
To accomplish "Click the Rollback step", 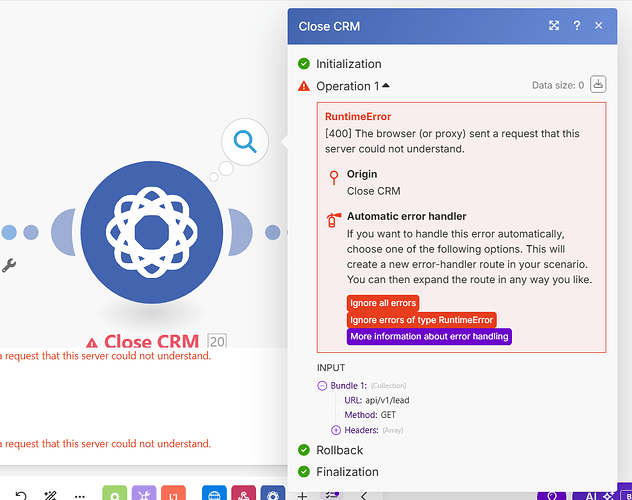I will tap(339, 450).
